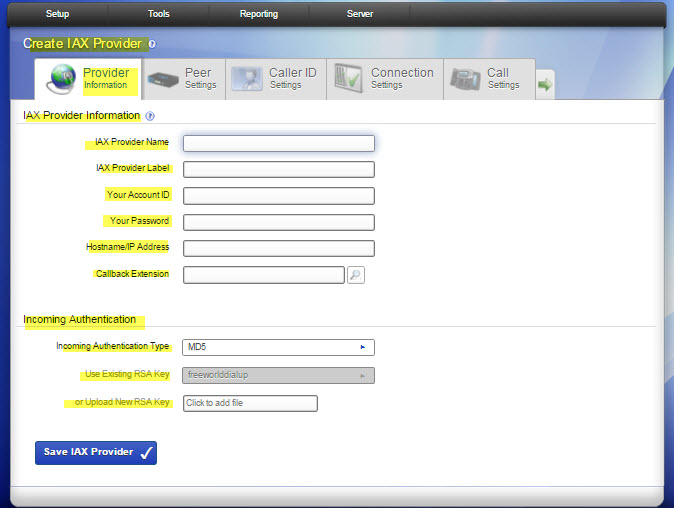Switch to the Call Settings tab
Image resolution: width=674 pixels, height=508 pixels.
click(490, 79)
